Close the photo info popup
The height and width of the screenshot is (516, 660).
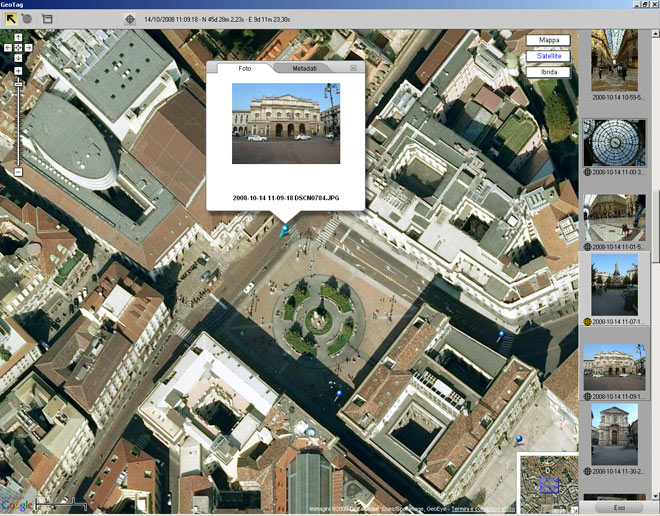pos(353,68)
